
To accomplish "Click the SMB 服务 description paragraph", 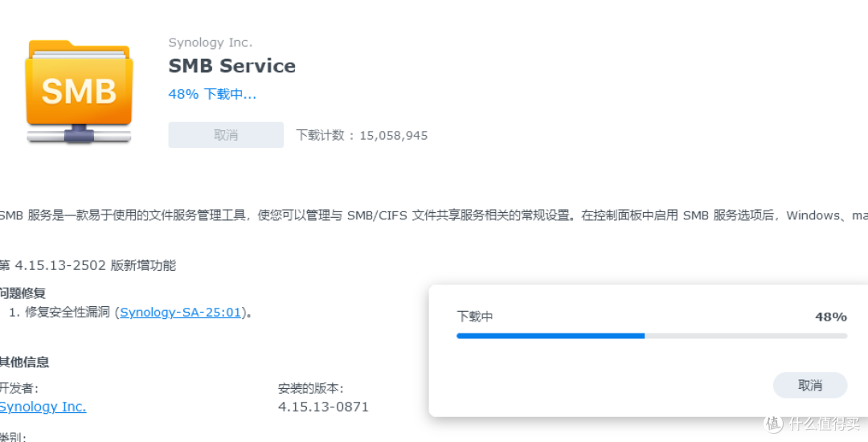I will click(434, 215).
